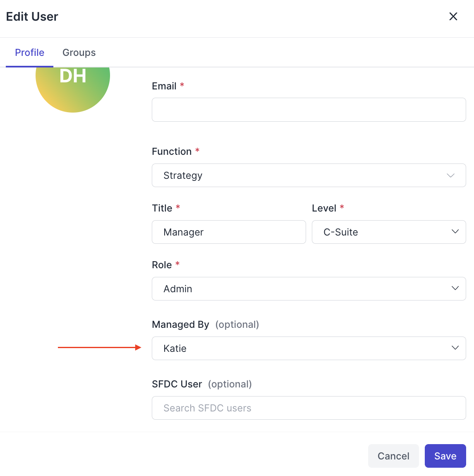Save the user changes
The height and width of the screenshot is (476, 474).
point(445,456)
